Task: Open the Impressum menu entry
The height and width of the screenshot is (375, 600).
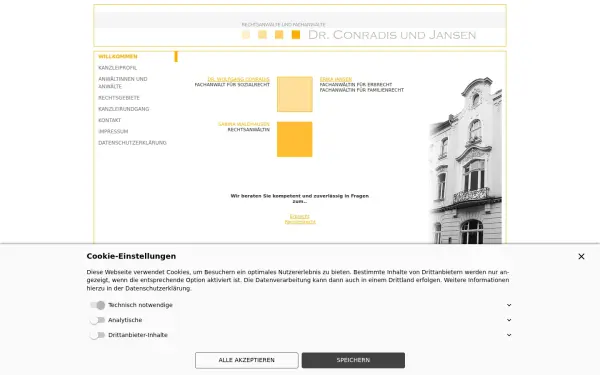Action: tap(113, 131)
